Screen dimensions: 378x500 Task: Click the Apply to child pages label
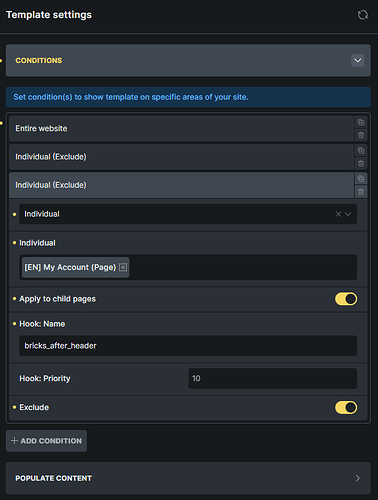click(57, 299)
